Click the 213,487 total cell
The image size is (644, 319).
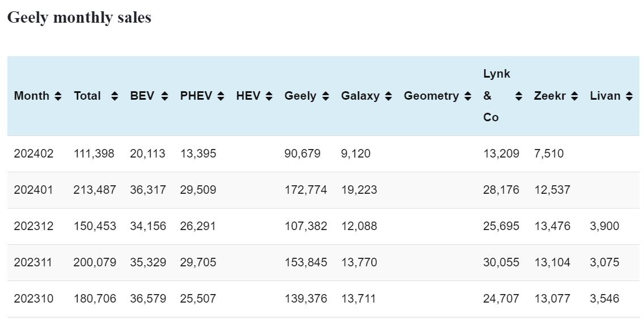click(x=95, y=190)
